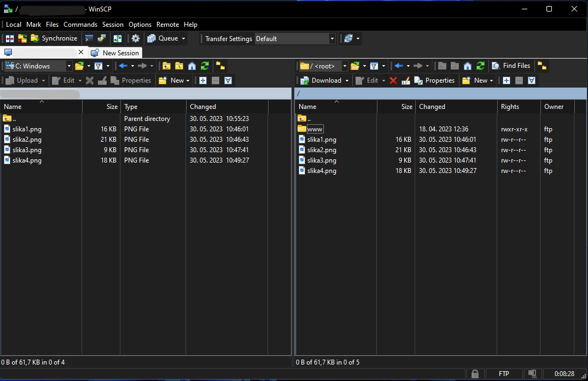Click the Find Files button

[511, 66]
